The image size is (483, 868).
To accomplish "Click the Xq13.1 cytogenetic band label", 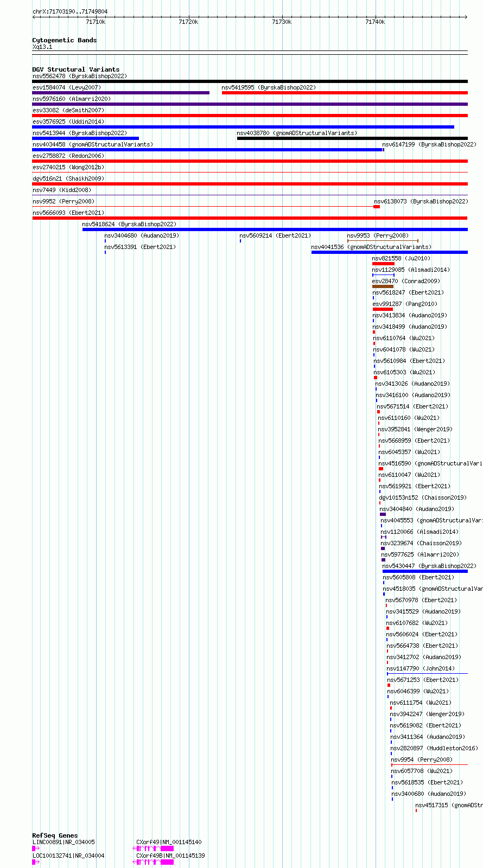I will tap(42, 47).
